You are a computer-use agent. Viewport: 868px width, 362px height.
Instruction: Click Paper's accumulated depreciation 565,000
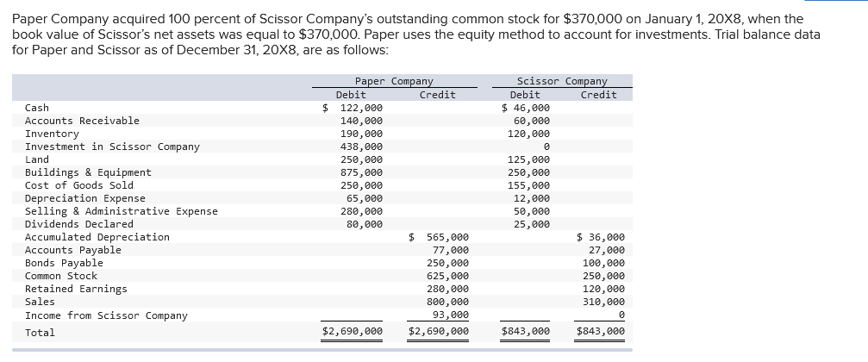click(447, 237)
